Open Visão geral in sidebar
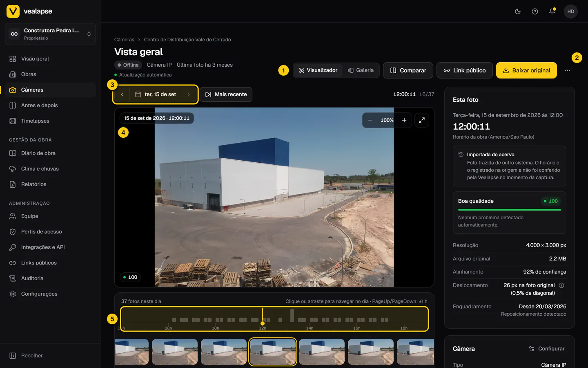This screenshot has width=588, height=368. [x=51, y=59]
